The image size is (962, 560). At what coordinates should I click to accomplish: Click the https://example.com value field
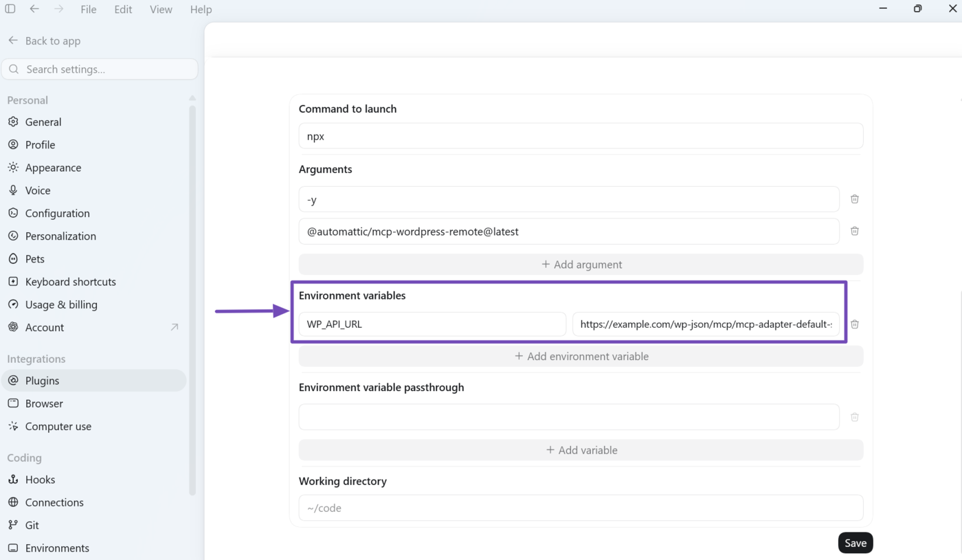point(706,324)
